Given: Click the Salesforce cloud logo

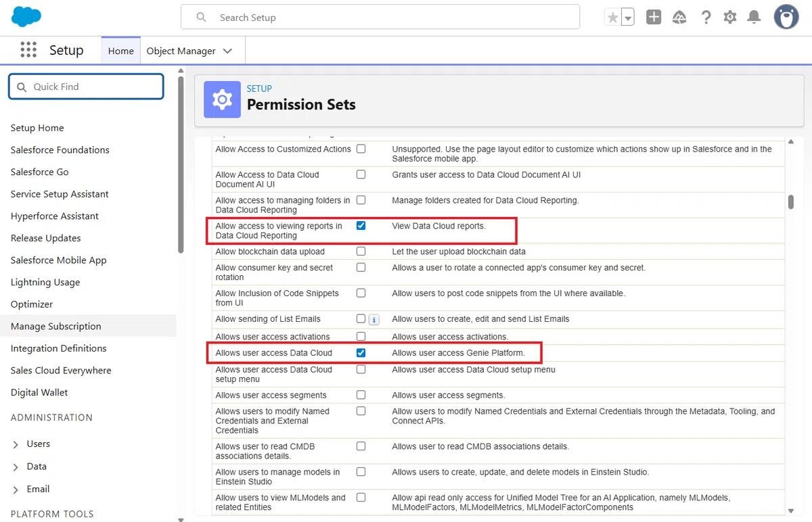Looking at the screenshot, I should pos(26,16).
